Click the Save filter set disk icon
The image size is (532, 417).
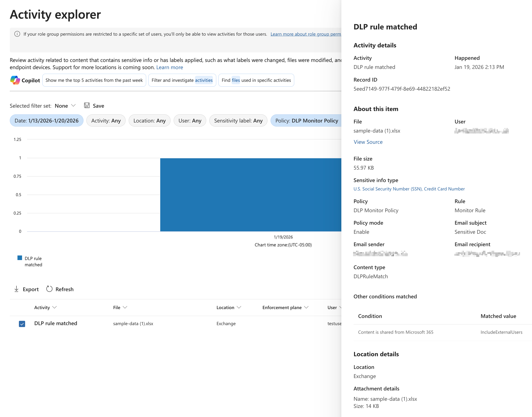pyautogui.click(x=87, y=106)
